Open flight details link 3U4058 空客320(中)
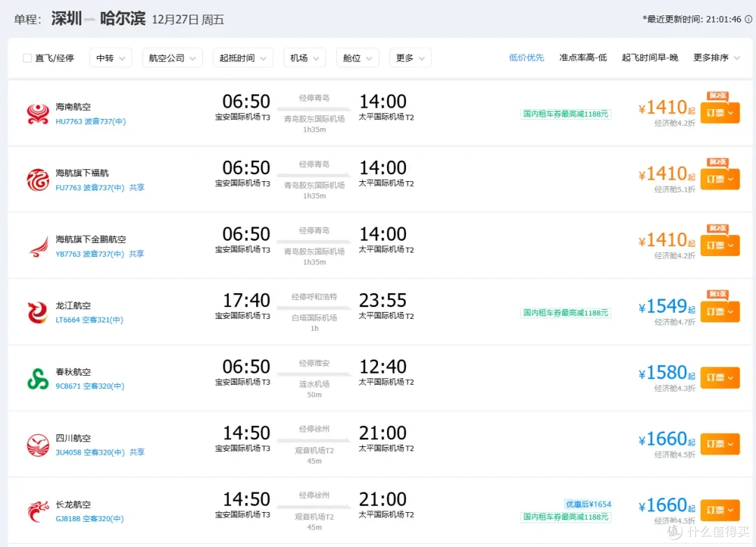The width and height of the screenshot is (756, 547). [90, 453]
